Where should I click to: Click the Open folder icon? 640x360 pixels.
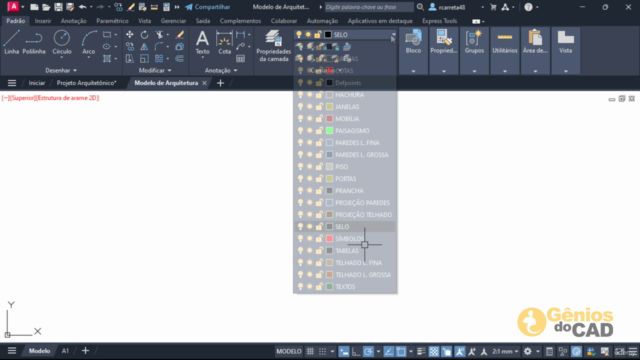pyautogui.click(x=46, y=7)
